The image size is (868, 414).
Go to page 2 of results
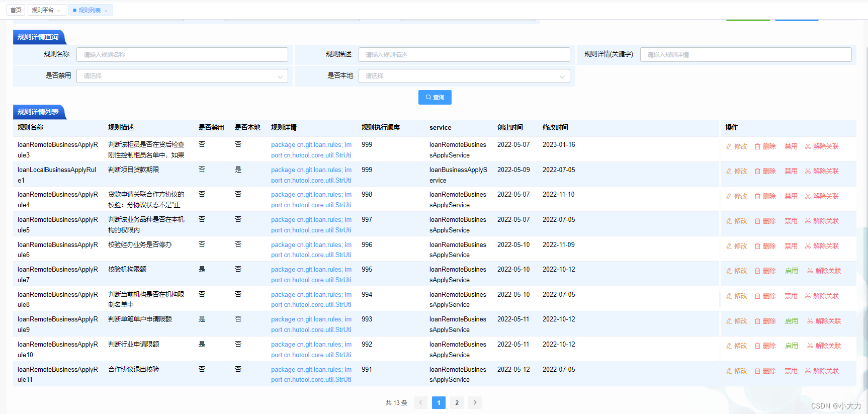click(x=457, y=402)
